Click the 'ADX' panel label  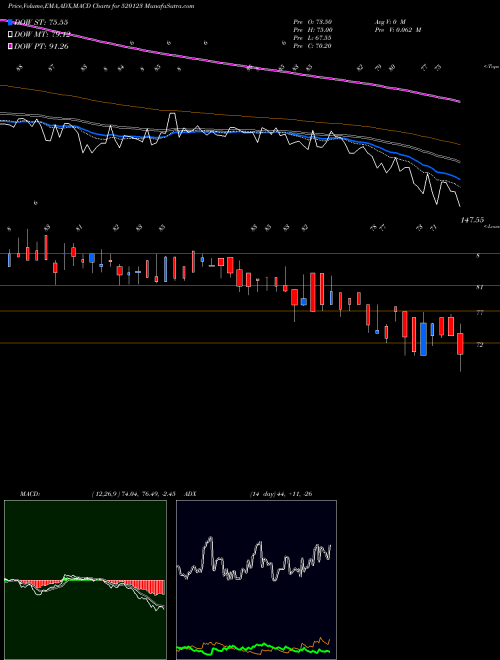[x=190, y=494]
